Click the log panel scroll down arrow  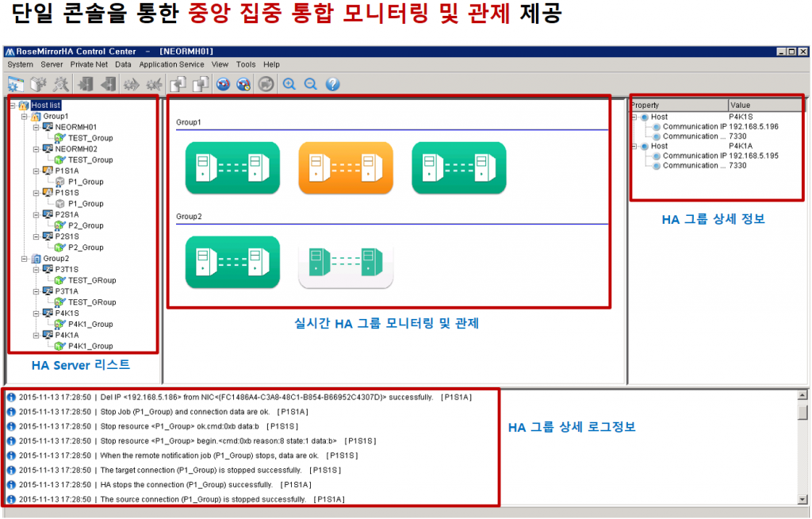click(803, 499)
